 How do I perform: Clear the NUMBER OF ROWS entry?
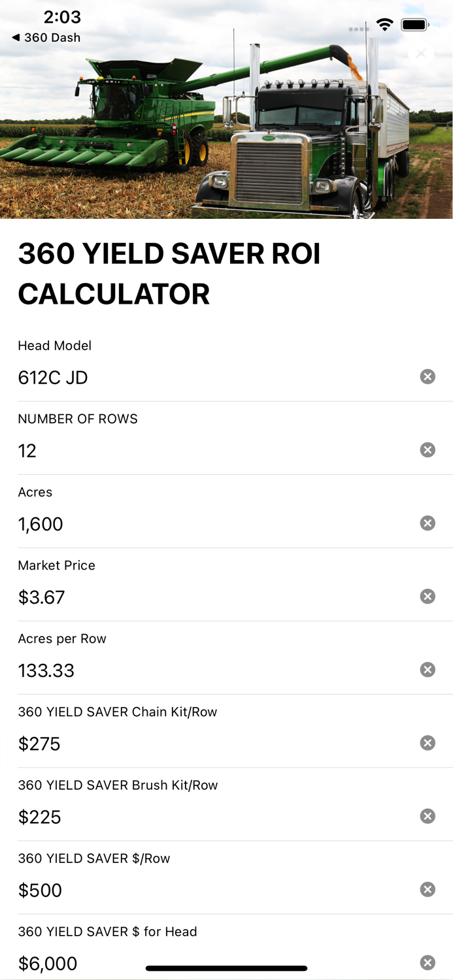pos(428,449)
